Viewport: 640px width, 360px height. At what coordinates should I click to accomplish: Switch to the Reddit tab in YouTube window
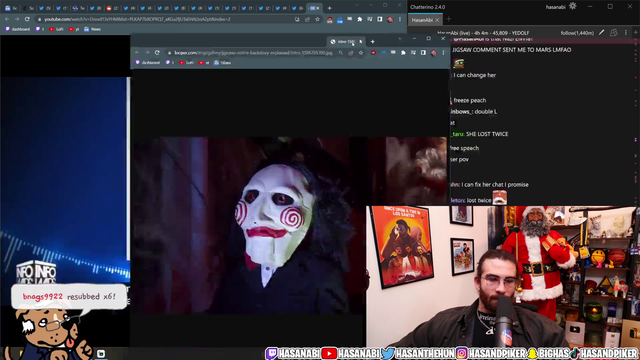[112, 8]
